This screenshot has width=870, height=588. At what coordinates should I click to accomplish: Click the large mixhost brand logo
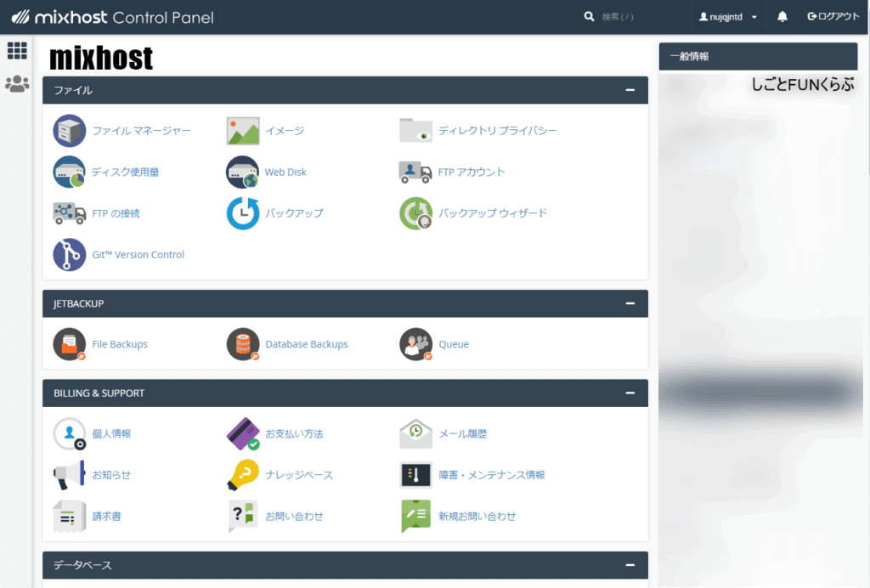click(101, 59)
